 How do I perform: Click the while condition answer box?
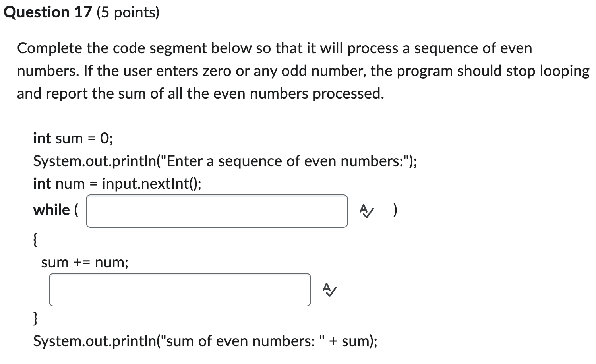(x=217, y=211)
